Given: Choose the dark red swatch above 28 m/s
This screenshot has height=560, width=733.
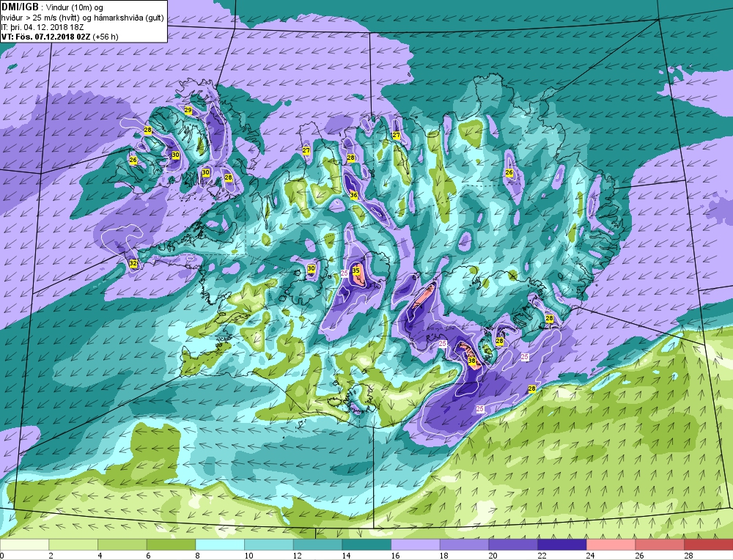Looking at the screenshot, I should 708,545.
